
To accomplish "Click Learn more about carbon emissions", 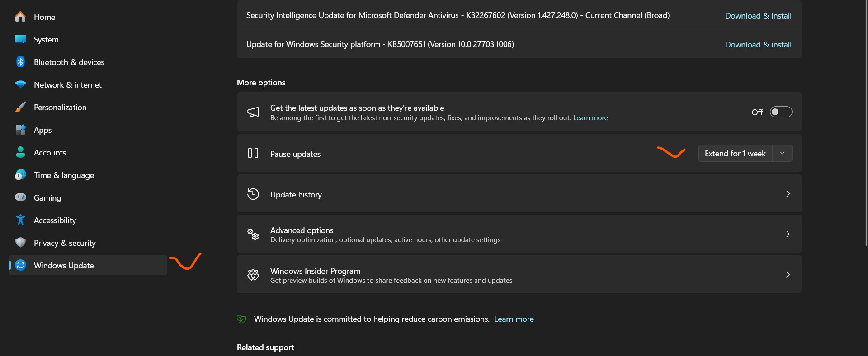I will pyautogui.click(x=514, y=319).
